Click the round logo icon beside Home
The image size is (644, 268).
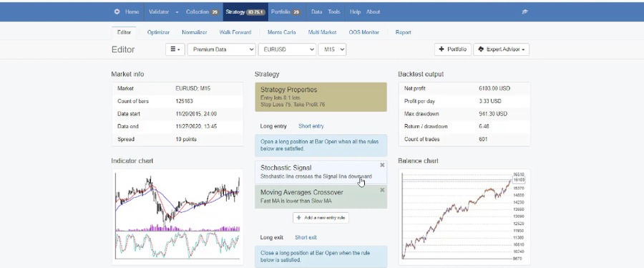coord(117,12)
